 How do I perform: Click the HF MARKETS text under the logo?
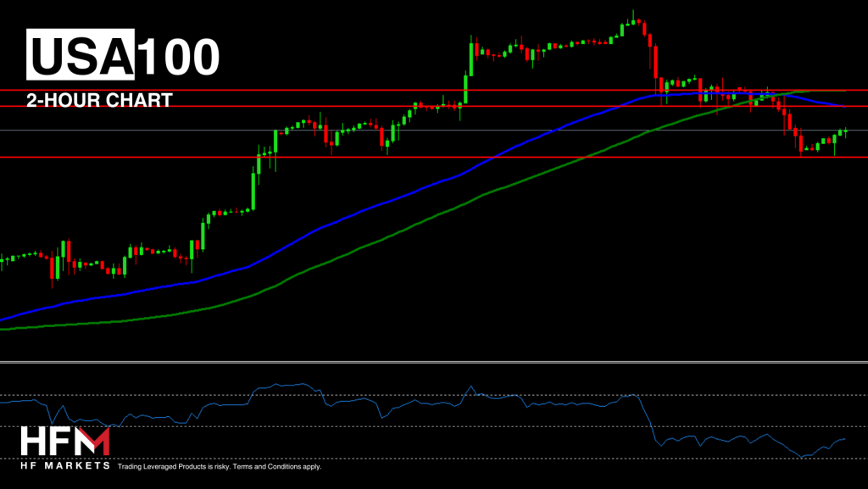click(65, 465)
